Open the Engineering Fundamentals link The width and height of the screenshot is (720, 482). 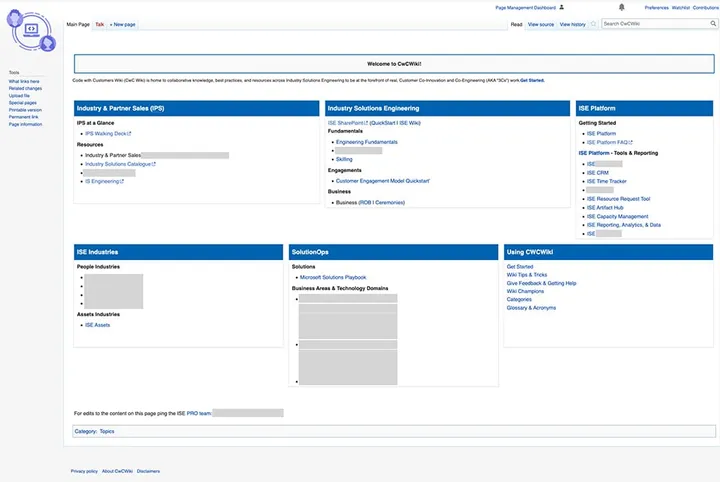pyautogui.click(x=366, y=142)
